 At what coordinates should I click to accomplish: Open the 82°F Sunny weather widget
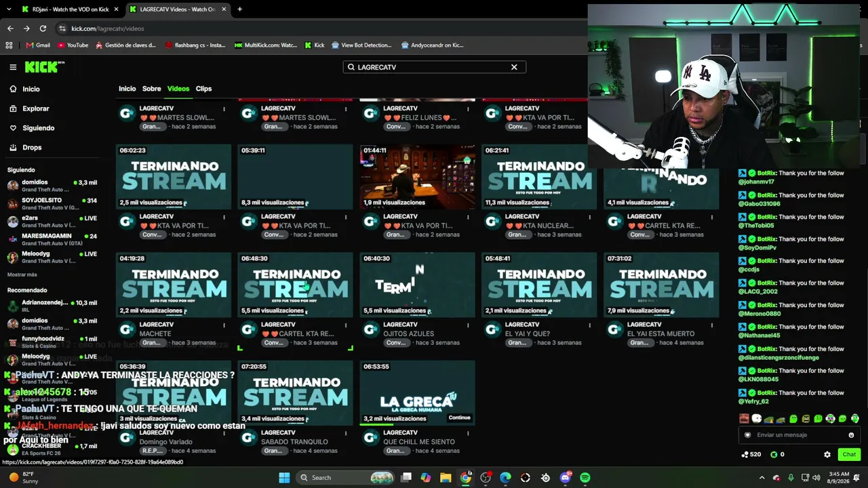coord(24,478)
